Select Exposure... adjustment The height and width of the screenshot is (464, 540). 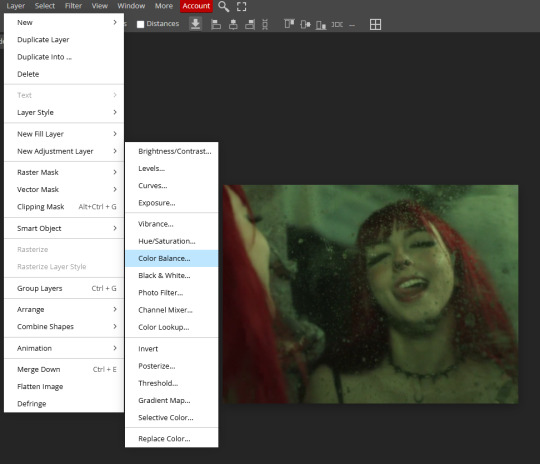tap(172, 203)
